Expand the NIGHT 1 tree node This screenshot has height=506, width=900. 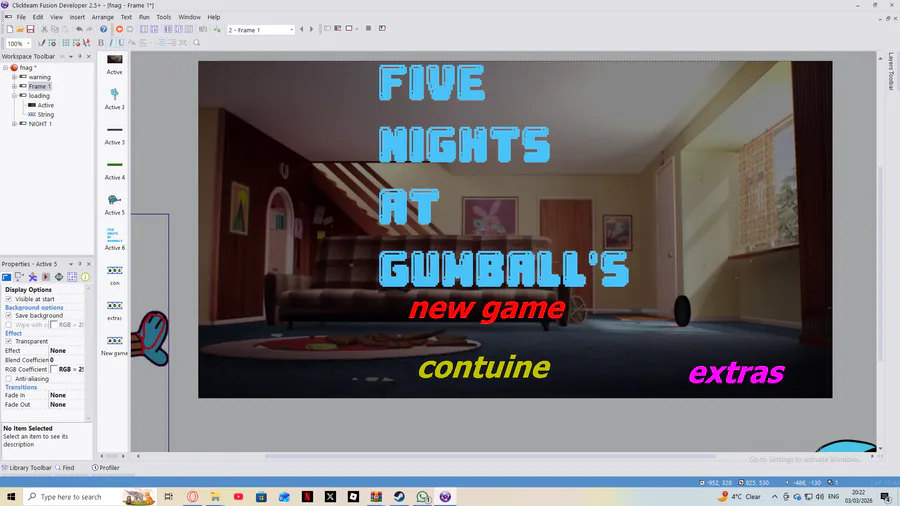click(14, 123)
